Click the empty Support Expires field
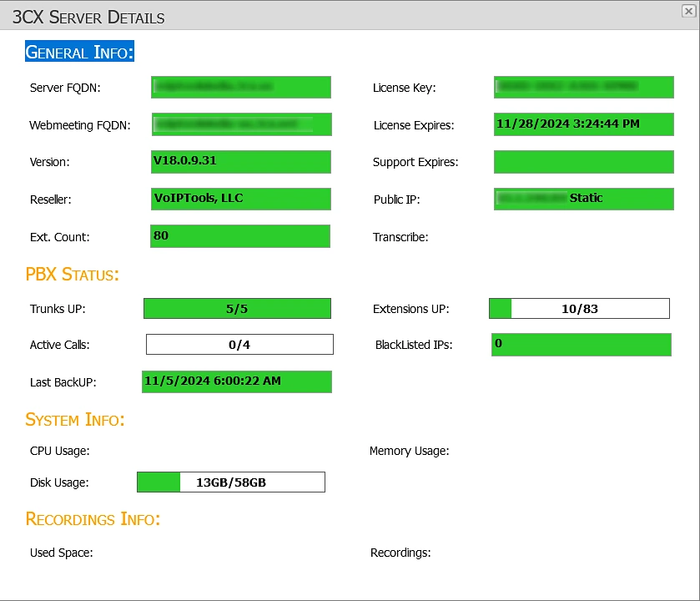700x601 pixels. click(x=584, y=162)
